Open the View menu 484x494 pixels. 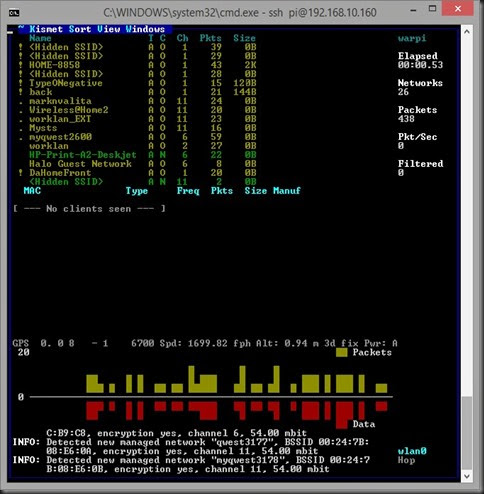(109, 29)
